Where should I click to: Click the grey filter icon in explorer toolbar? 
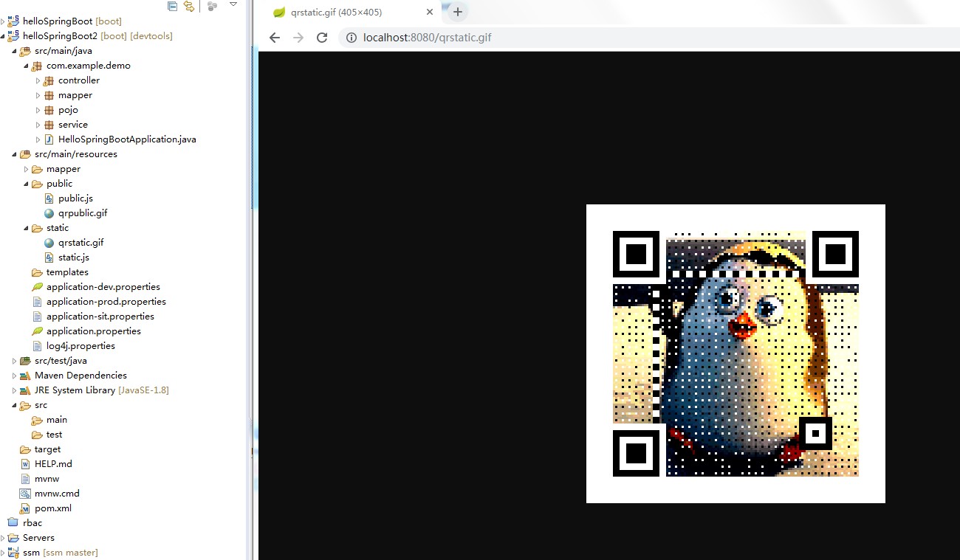point(213,6)
